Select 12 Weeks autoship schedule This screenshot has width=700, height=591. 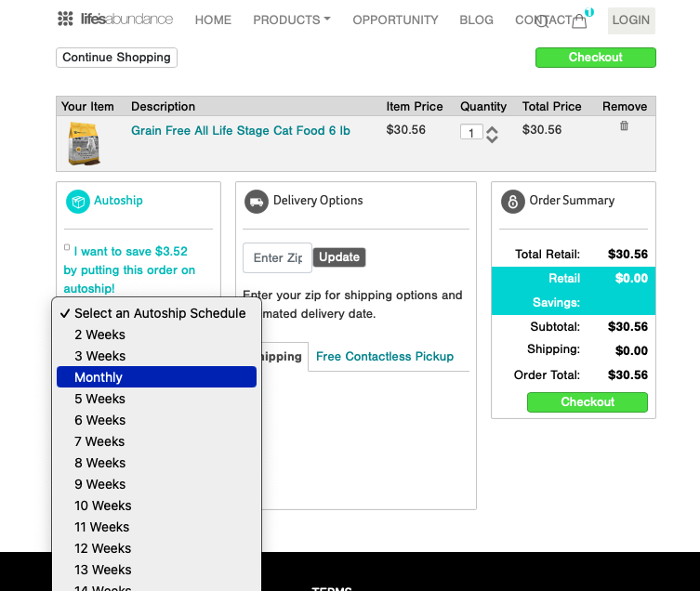tap(156, 548)
